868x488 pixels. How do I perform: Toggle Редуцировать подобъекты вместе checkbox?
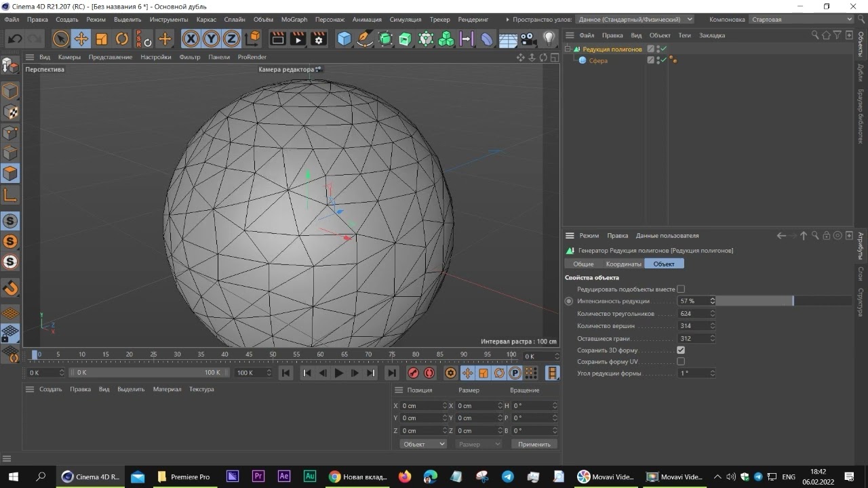point(681,289)
